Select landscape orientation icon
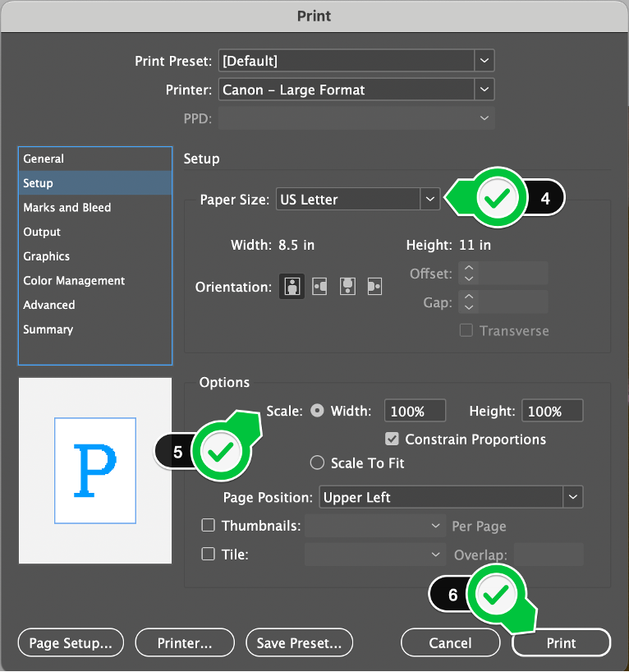 (319, 286)
